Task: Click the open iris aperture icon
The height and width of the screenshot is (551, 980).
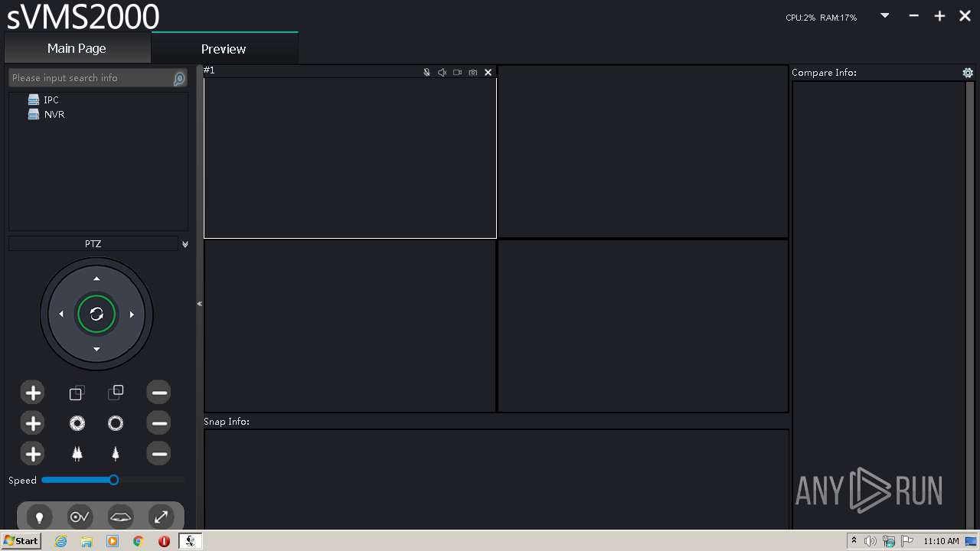Action: point(77,423)
